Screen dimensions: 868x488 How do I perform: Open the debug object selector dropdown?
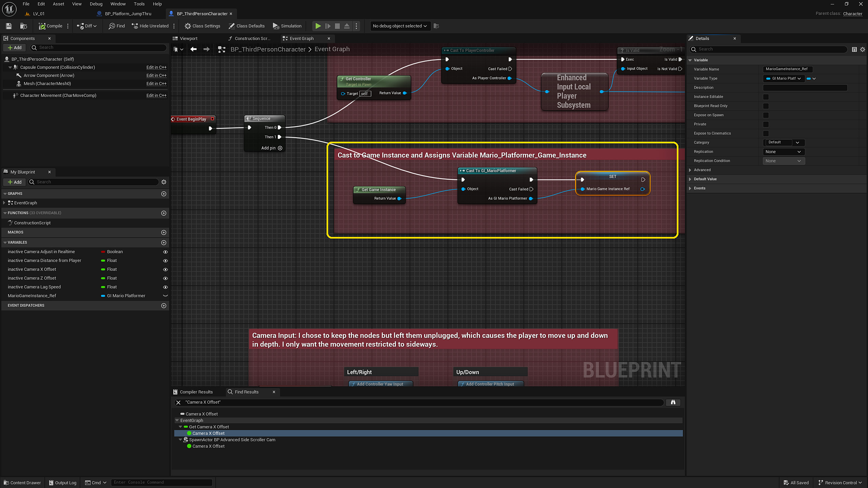tap(400, 26)
